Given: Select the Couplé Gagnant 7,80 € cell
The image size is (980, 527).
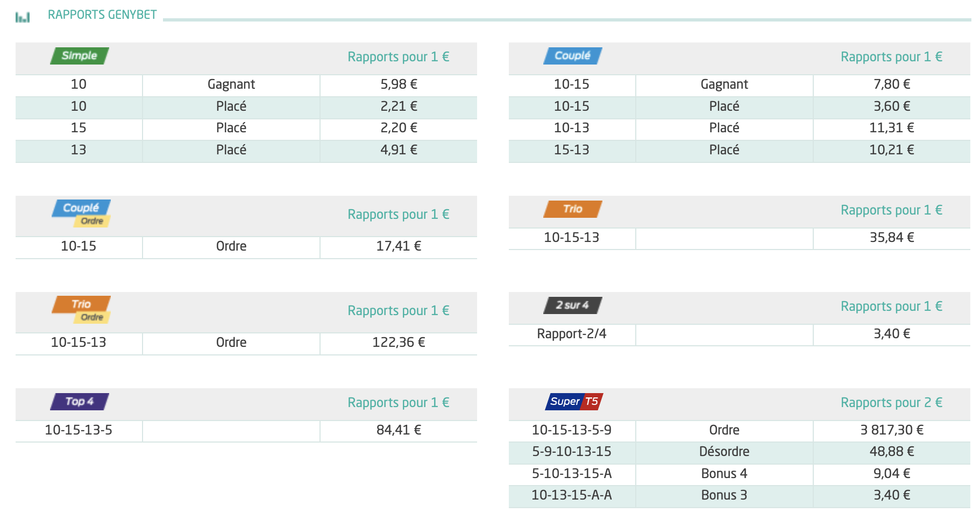Looking at the screenshot, I should point(892,84).
